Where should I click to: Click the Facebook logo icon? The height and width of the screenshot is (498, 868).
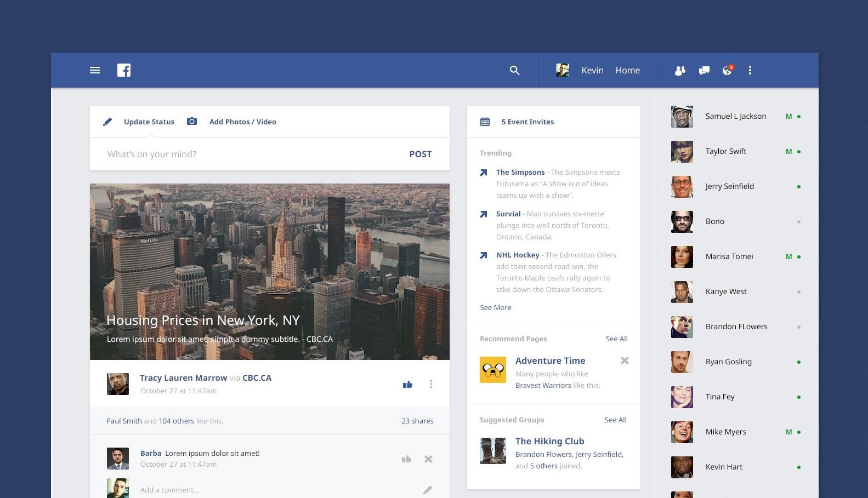pyautogui.click(x=124, y=70)
